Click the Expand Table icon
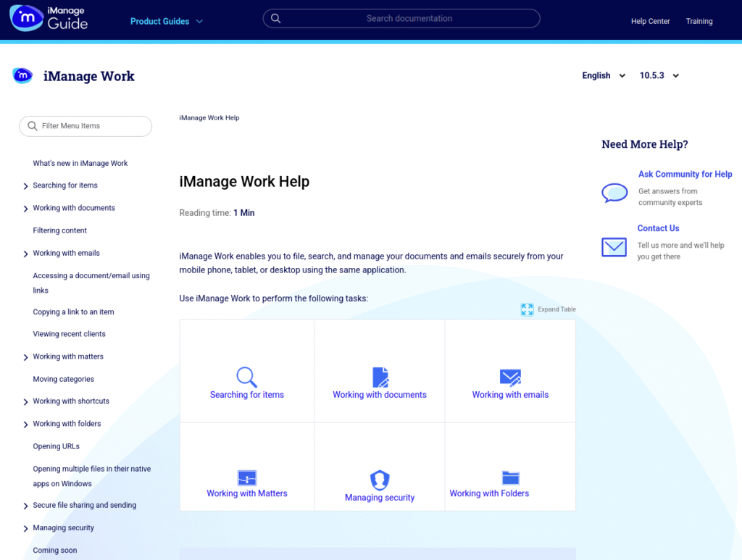742x560 pixels. (527, 309)
